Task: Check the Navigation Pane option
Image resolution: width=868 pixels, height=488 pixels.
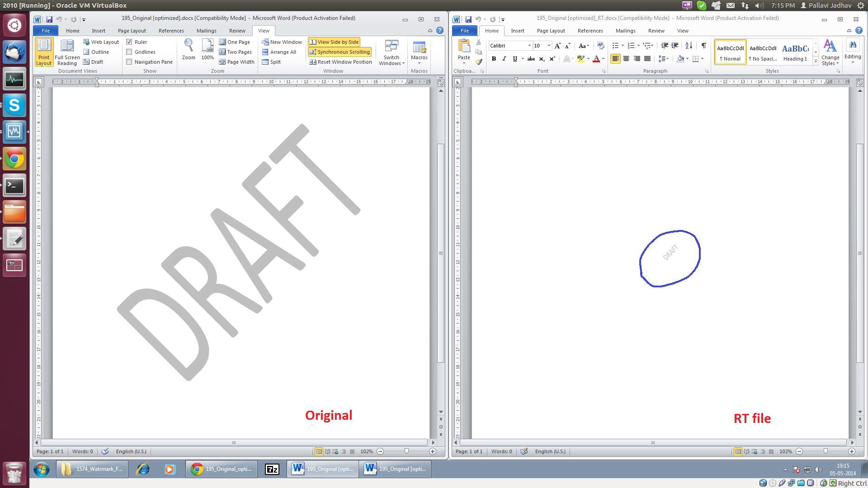Action: coord(129,62)
